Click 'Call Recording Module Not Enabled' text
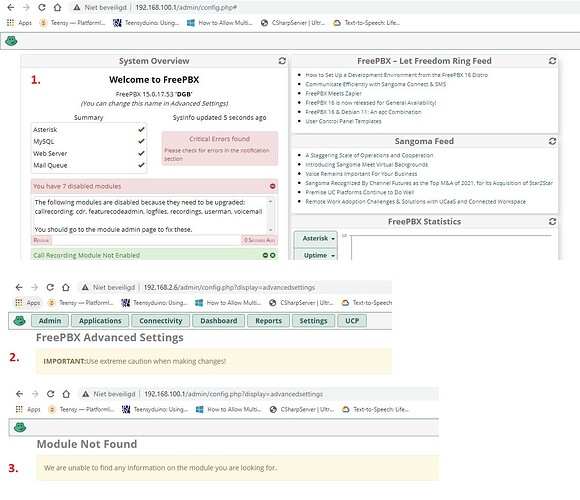Image resolution: width=580 pixels, height=500 pixels. (86, 255)
